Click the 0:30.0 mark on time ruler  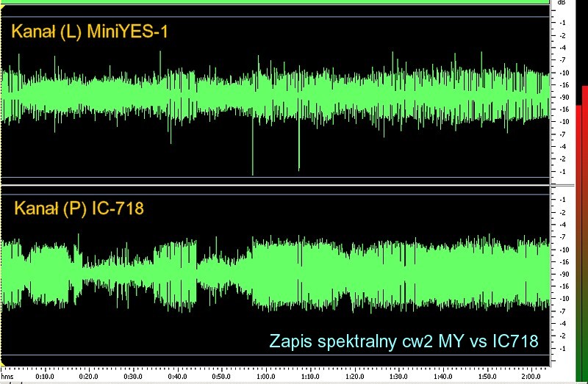[x=134, y=379]
